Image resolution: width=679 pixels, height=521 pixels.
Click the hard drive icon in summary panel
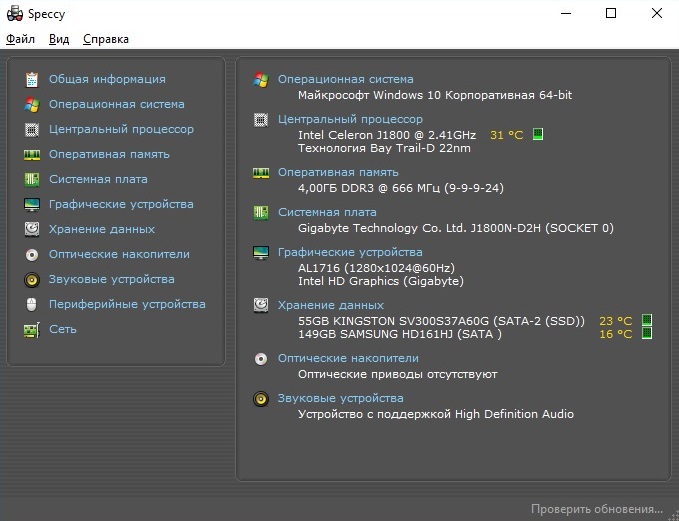(261, 305)
